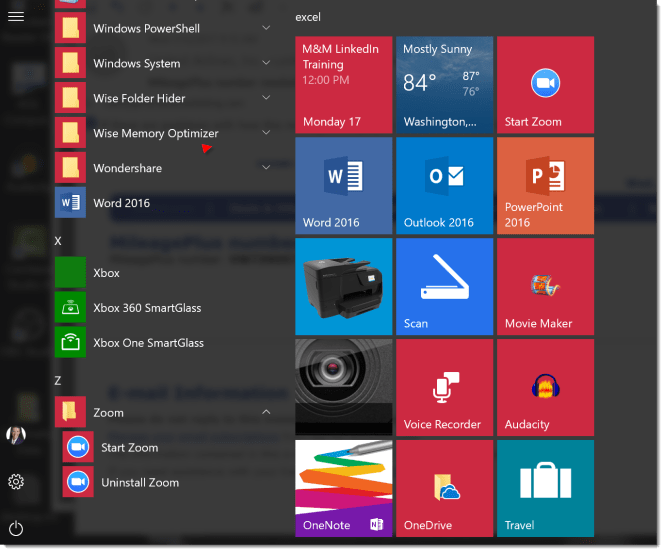Click the Power button icon

16,529
